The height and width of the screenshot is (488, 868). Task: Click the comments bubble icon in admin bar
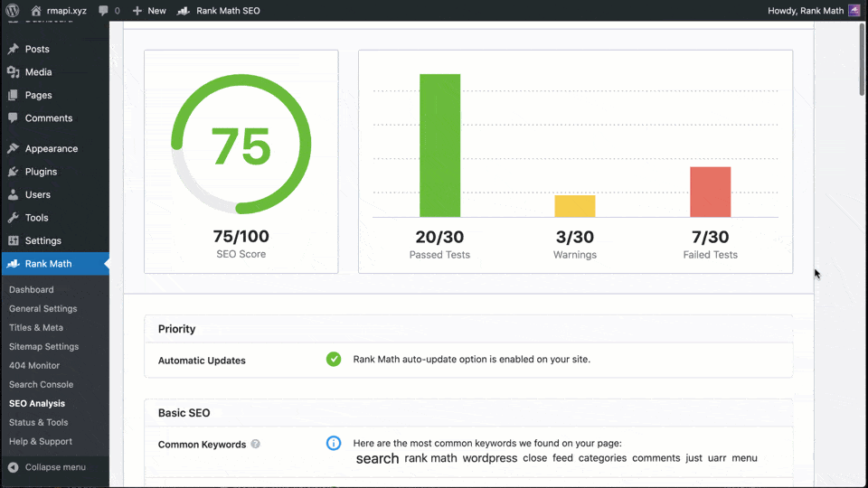coord(103,11)
